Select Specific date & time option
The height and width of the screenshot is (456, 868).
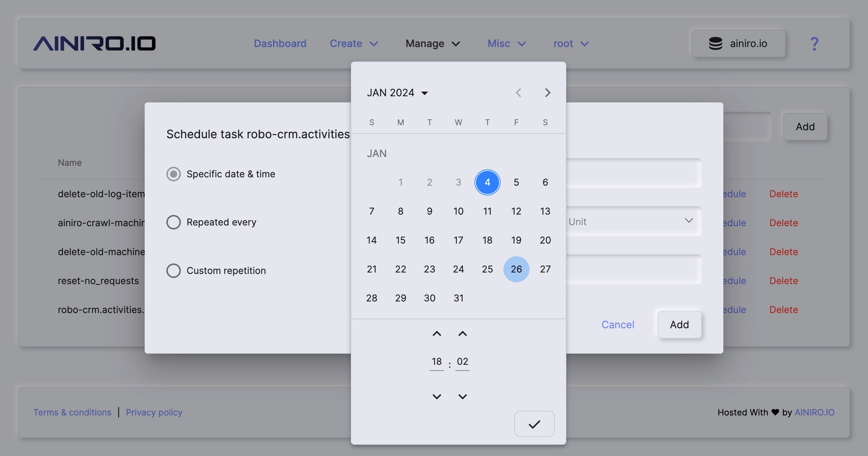click(x=174, y=174)
